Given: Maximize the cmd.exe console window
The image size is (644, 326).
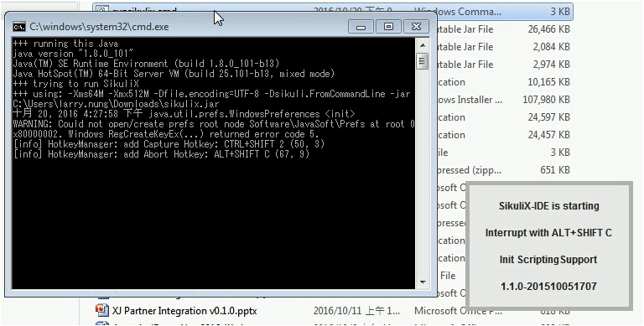Looking at the screenshot, I should (x=388, y=27).
